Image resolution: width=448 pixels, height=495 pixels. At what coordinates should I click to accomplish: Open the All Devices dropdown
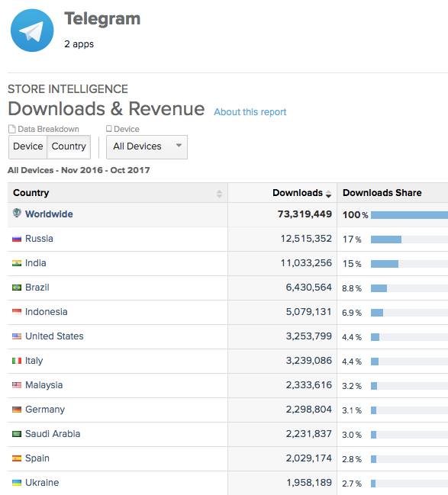point(147,146)
